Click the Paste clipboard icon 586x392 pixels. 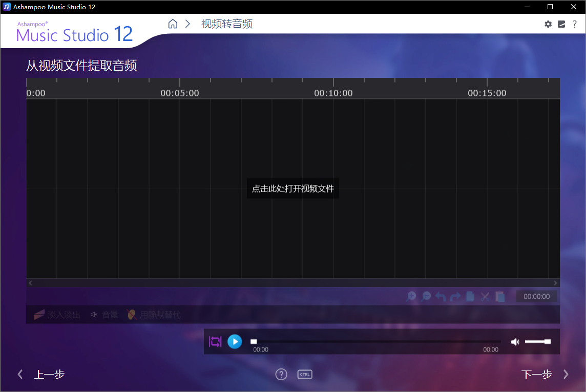point(499,296)
